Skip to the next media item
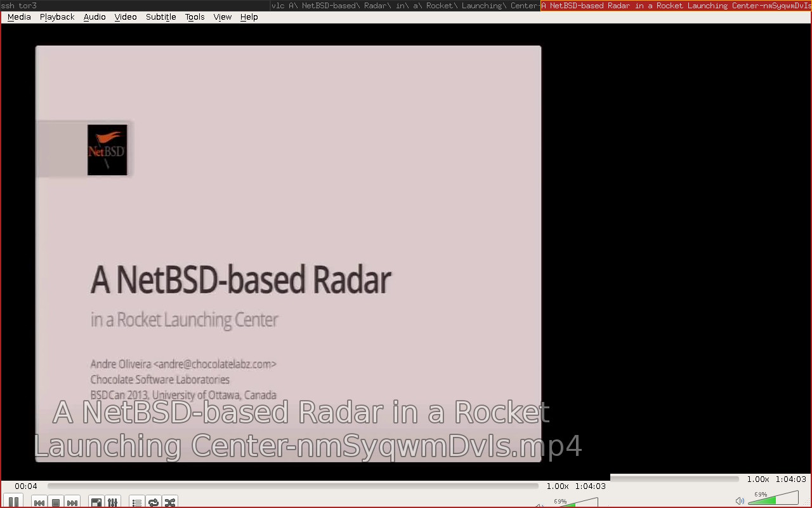The image size is (812, 508). point(72,502)
